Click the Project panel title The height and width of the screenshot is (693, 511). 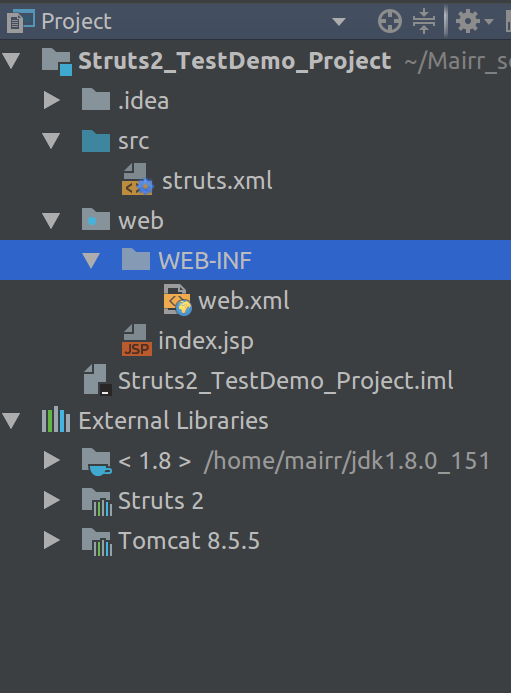click(76, 22)
